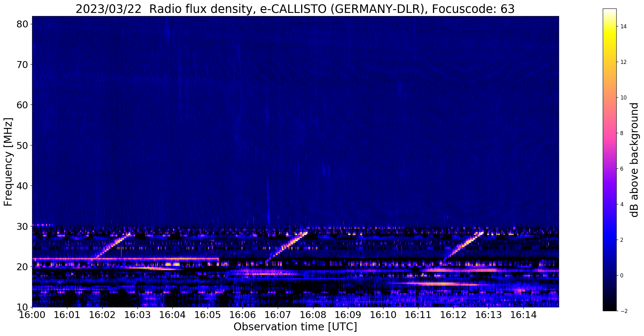This screenshot has height=336, width=644.
Task: Click the 16:02 x-axis tick label
Action: (102, 315)
